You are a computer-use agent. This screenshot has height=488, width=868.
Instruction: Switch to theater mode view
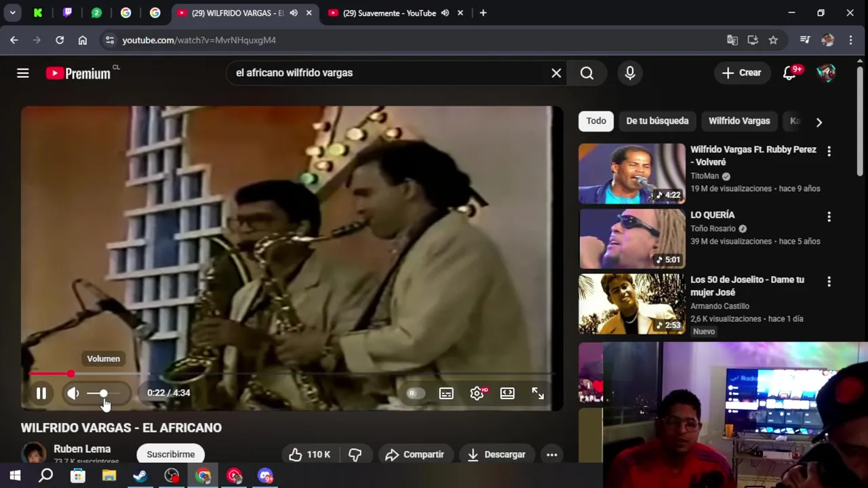click(x=507, y=393)
